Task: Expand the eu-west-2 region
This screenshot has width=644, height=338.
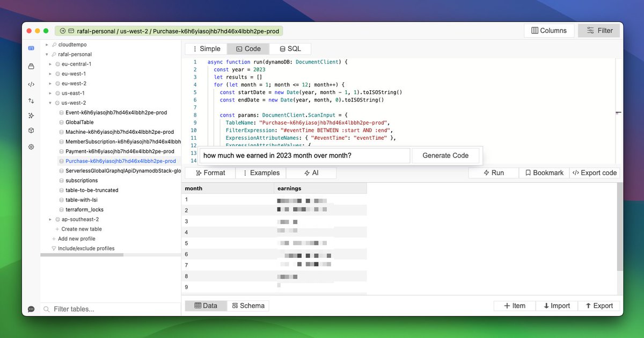Action: point(50,83)
